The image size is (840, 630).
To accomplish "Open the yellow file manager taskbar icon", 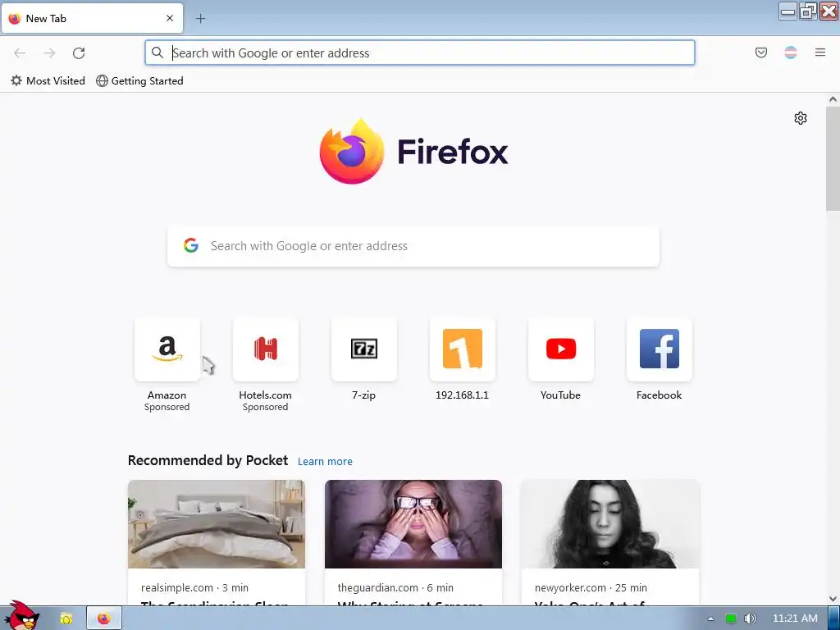I will (66, 619).
